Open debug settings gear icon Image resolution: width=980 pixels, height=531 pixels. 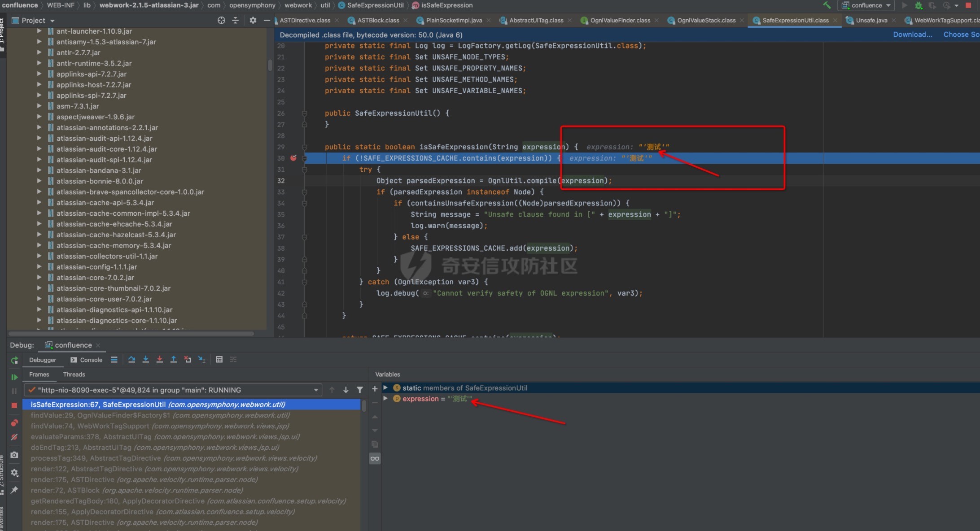coord(14,473)
